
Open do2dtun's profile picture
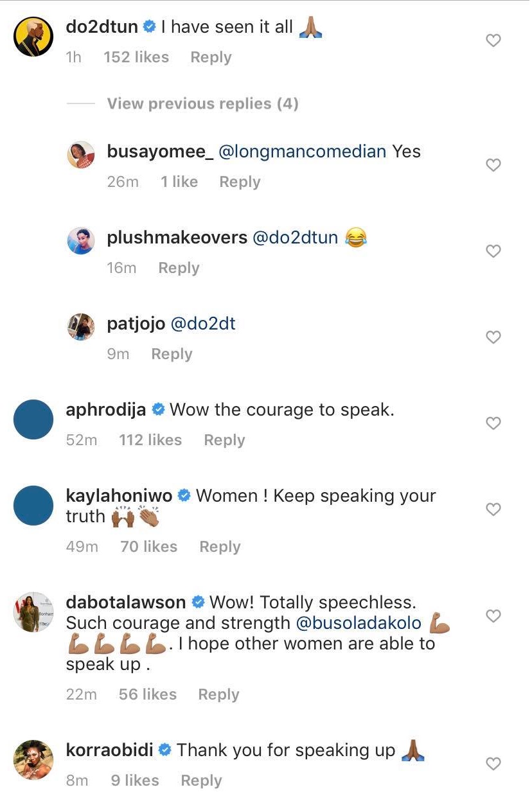(x=33, y=37)
